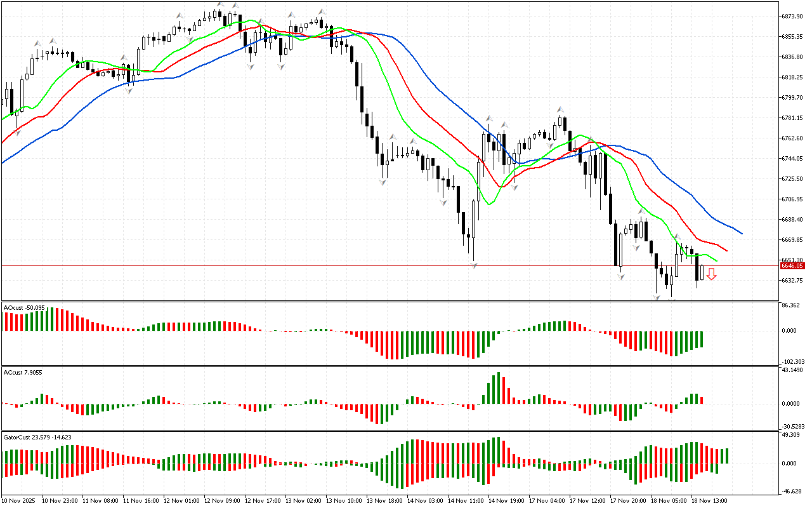Click the last green bar of AOcust histogram
The image size is (812, 508).
[702, 338]
